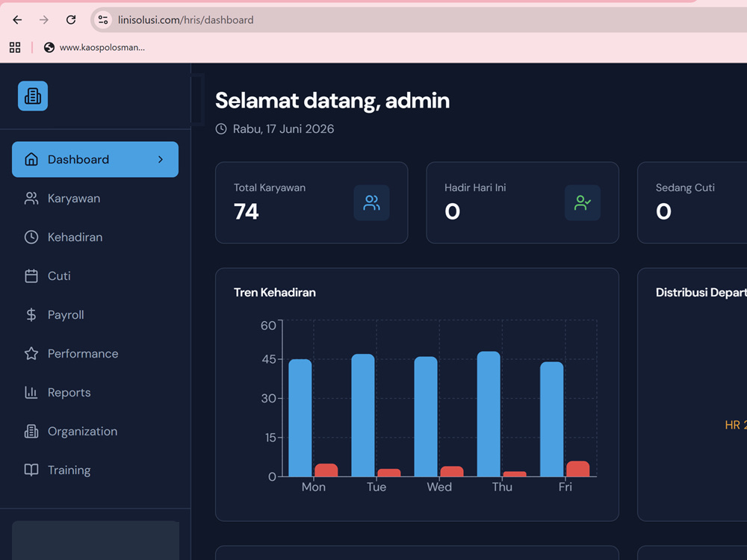747x560 pixels.
Task: Click the Total Karyawan people icon
Action: (371, 203)
